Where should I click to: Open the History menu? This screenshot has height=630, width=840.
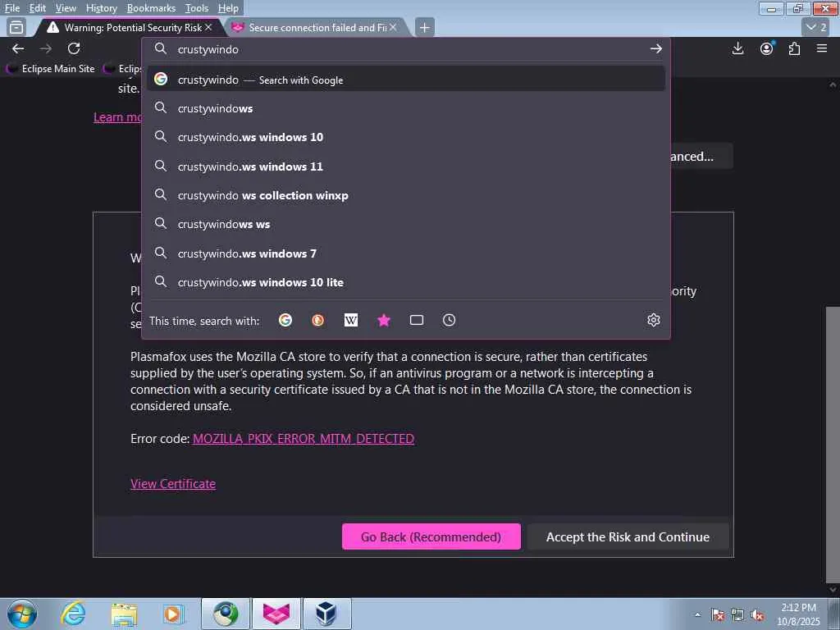click(101, 8)
